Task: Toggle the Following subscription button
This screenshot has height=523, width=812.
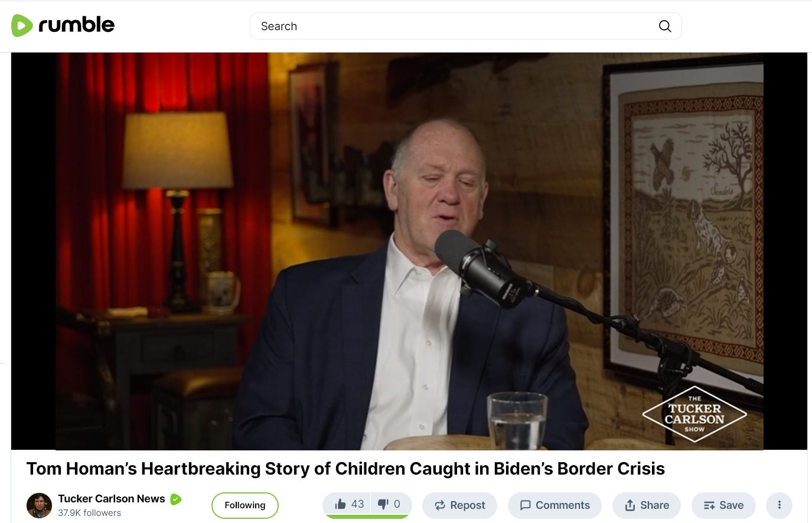Action: (245, 505)
